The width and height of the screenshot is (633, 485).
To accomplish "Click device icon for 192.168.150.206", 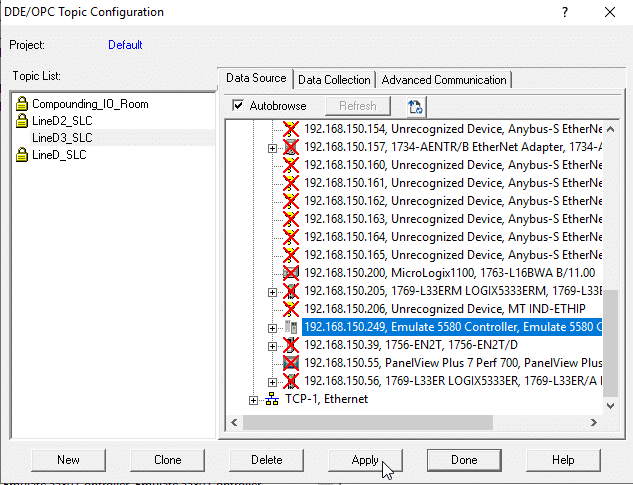I will click(x=291, y=309).
